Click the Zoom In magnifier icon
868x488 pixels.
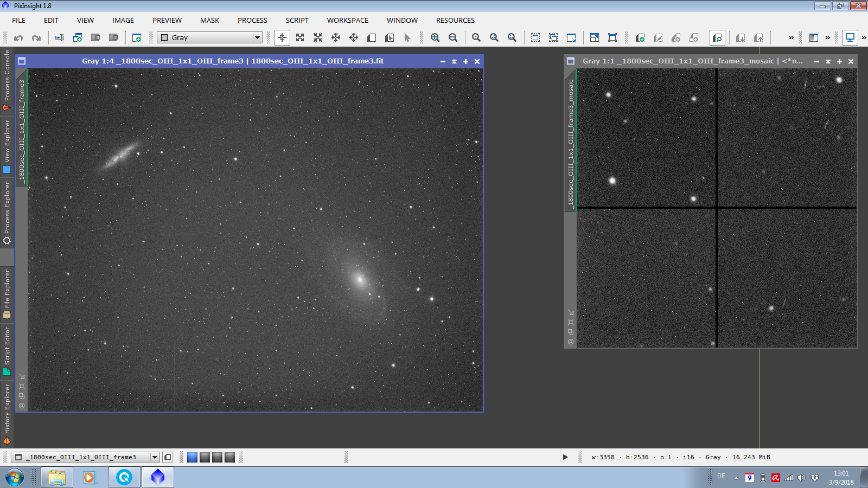point(435,38)
